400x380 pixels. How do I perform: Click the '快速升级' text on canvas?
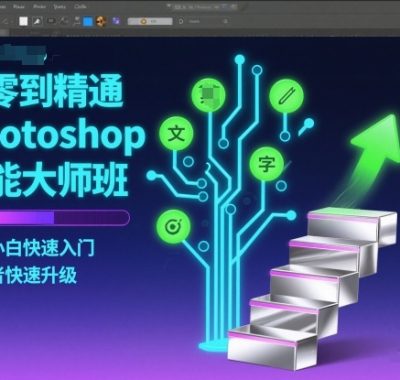40,276
